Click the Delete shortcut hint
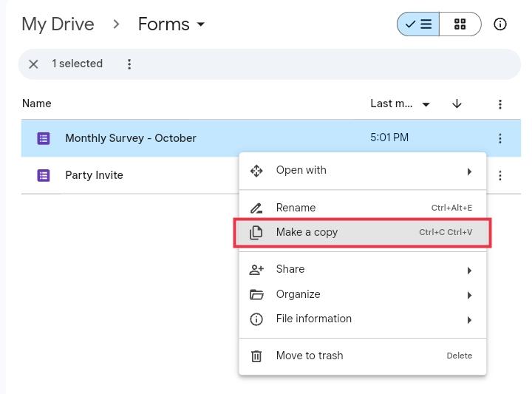The width and height of the screenshot is (532, 394). [x=460, y=356]
